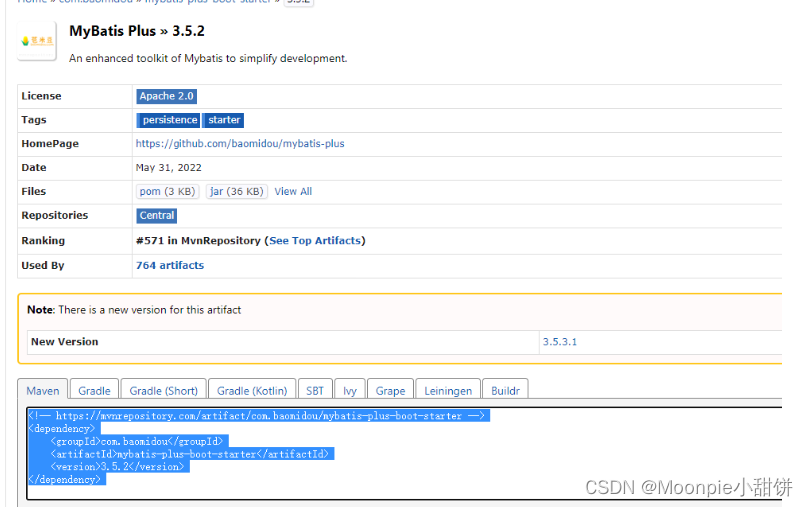Click the 'Note: There is a new version' text
Screen dimensions: 808x507
(134, 310)
